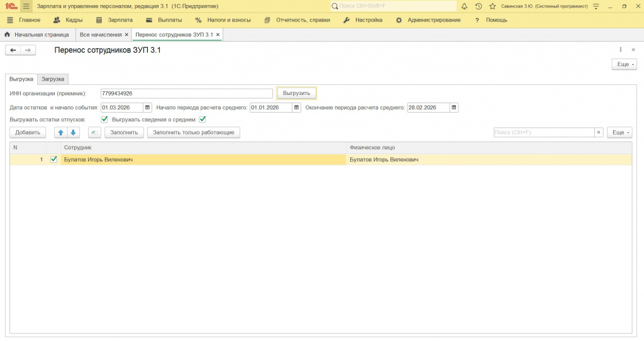Open the Отчетность, справки menu

[x=303, y=20]
